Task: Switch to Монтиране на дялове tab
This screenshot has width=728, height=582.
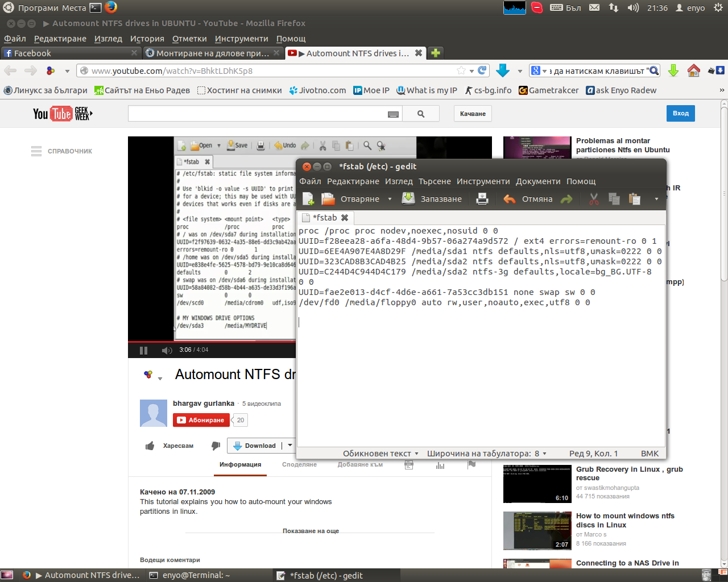Action: (x=213, y=53)
